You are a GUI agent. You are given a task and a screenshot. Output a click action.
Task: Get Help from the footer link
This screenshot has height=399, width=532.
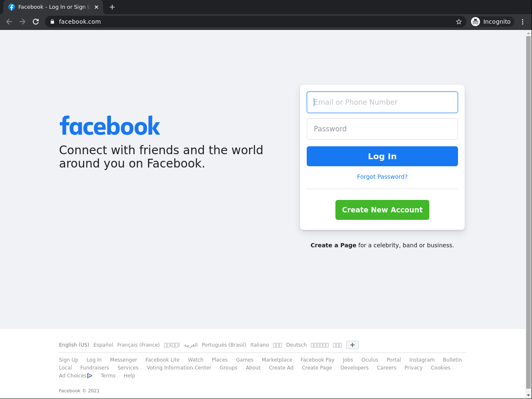[129, 376]
